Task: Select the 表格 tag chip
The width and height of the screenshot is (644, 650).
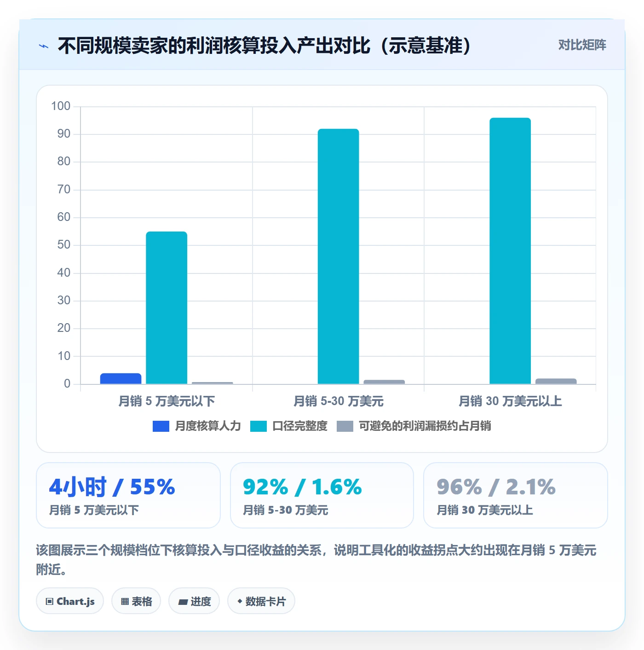Action: coord(136,601)
